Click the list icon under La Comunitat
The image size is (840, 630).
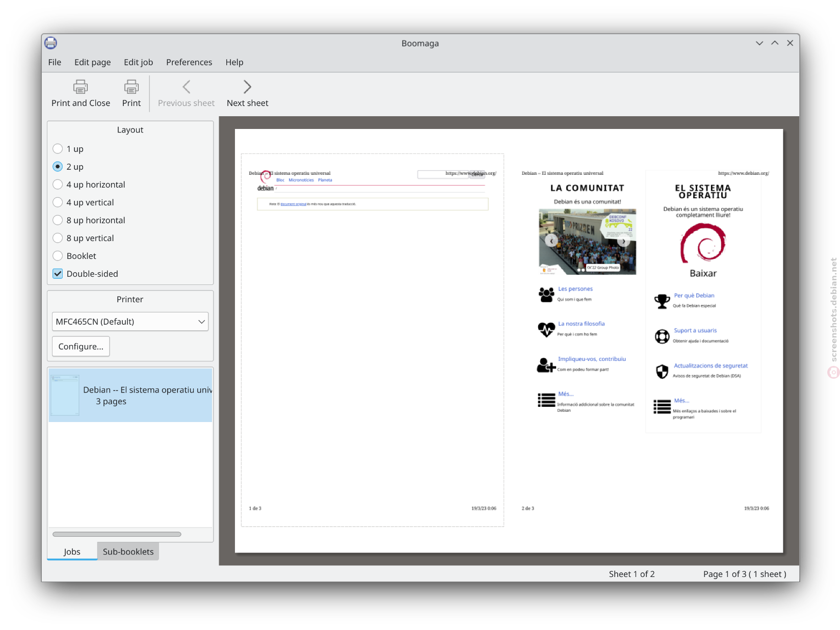(x=546, y=400)
